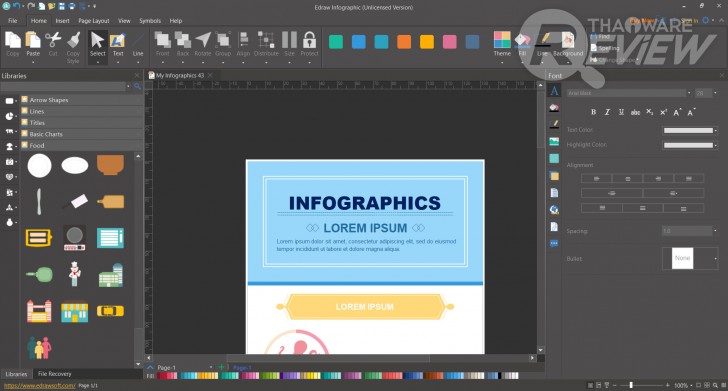Image resolution: width=728 pixels, height=391 pixels.
Task: Click the Fill bucket icon
Action: click(x=522, y=40)
